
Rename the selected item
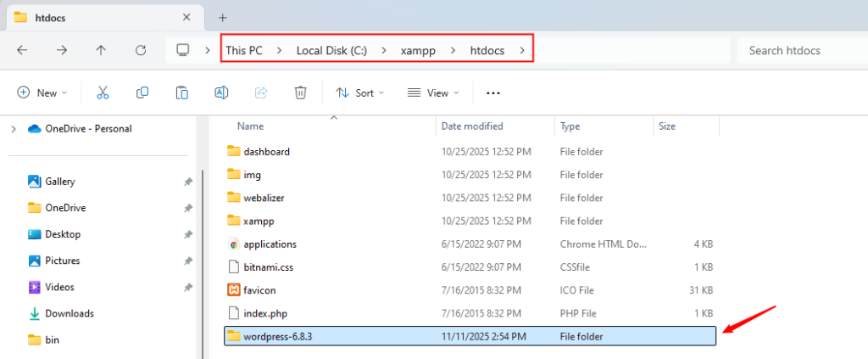(221, 93)
